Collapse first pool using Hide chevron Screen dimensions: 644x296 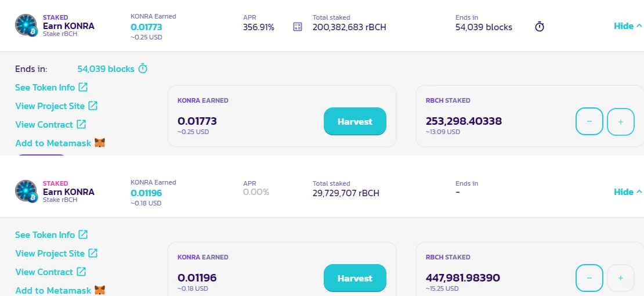[x=628, y=26]
